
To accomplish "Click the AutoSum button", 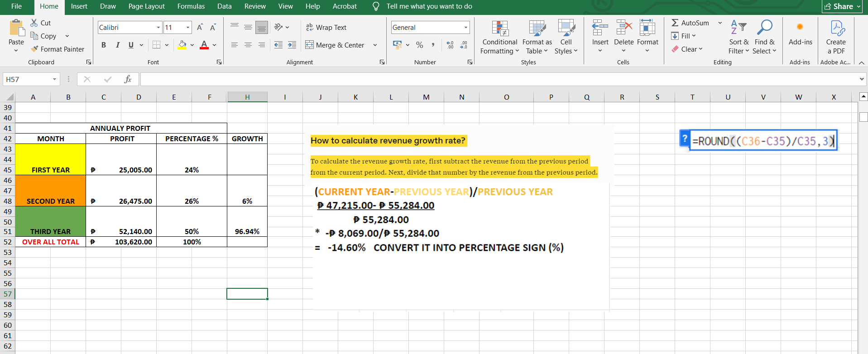I will [690, 23].
